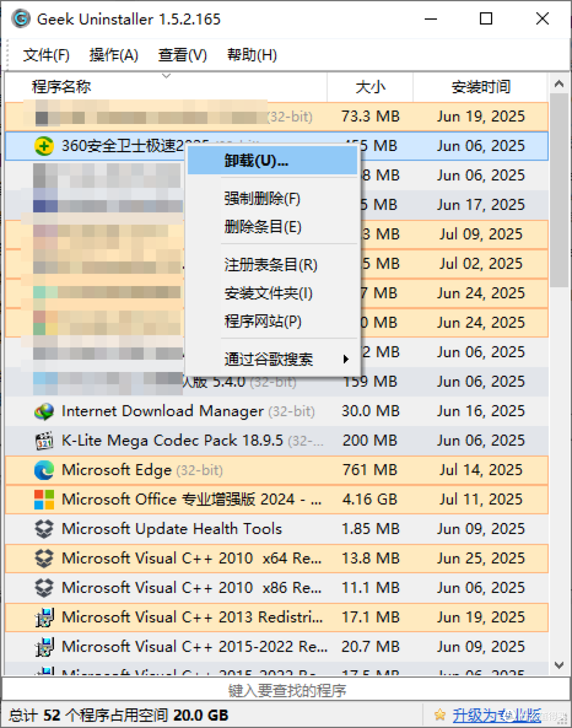572x728 pixels.
Task: Click the 总计 52 个程序 status text
Action: 119,715
